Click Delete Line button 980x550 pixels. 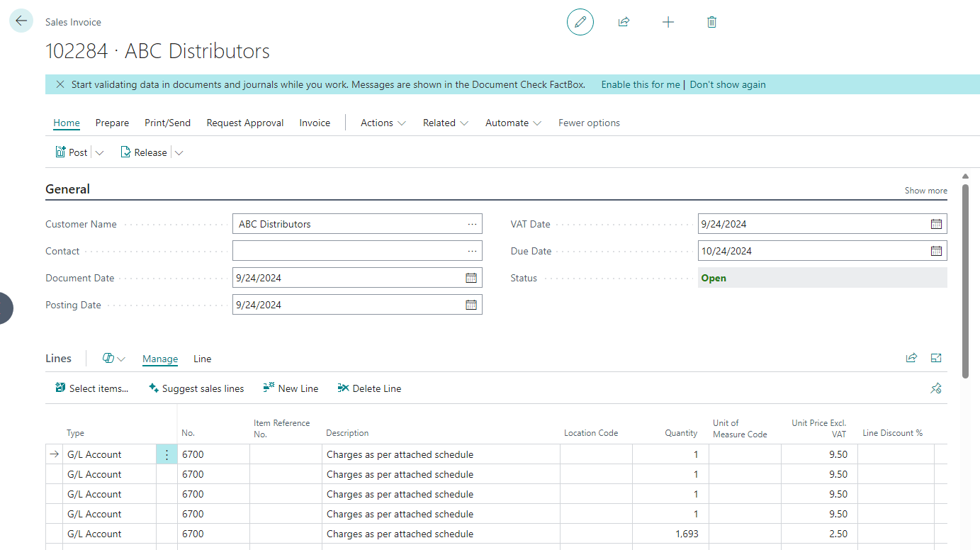[x=369, y=388]
